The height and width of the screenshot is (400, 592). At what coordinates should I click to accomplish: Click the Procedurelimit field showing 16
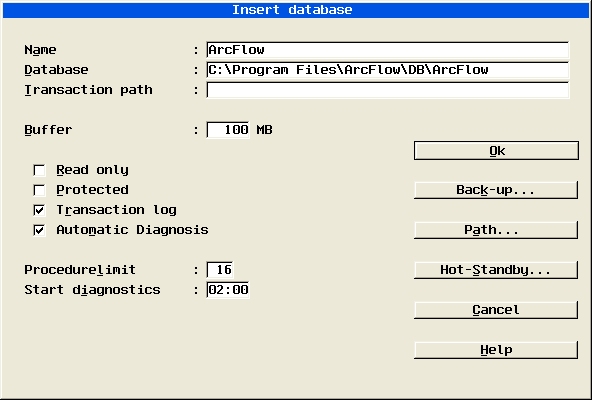point(220,270)
